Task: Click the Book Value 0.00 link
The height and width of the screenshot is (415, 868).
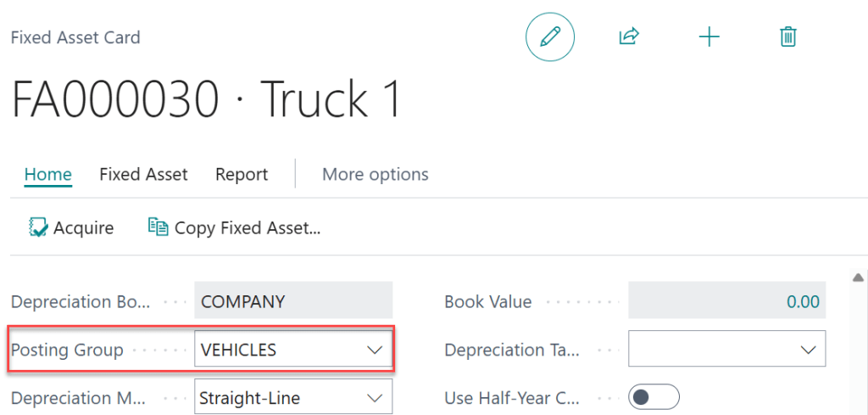Action: pos(803,301)
